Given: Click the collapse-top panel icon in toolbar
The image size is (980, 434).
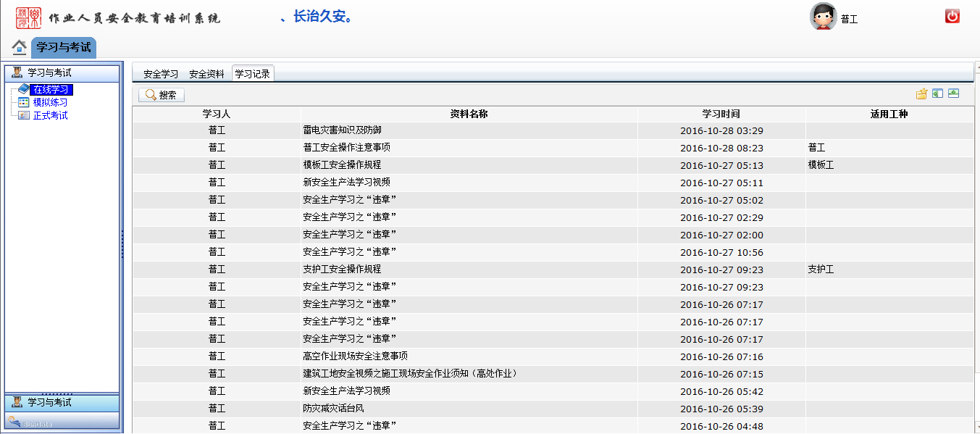Looking at the screenshot, I should point(953,94).
